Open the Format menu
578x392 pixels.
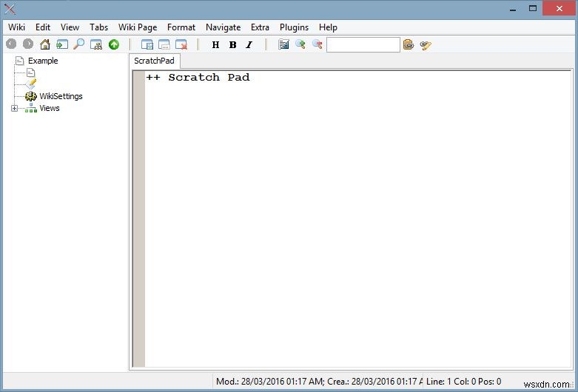pyautogui.click(x=181, y=27)
